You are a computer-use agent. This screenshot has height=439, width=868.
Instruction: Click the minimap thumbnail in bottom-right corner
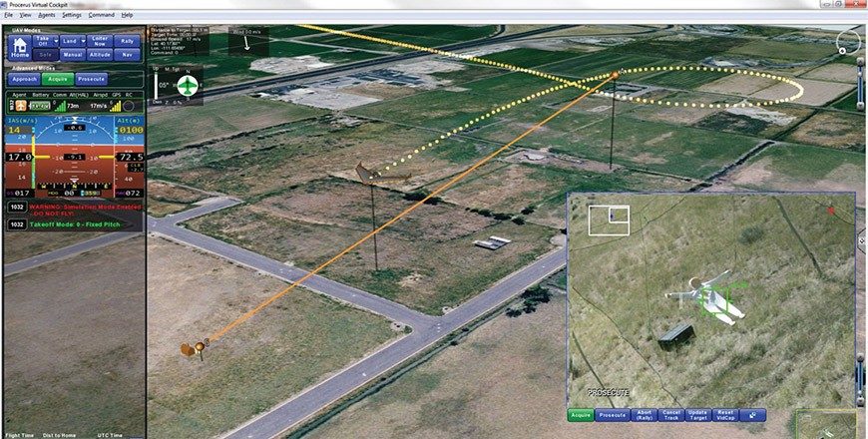[x=826, y=424]
